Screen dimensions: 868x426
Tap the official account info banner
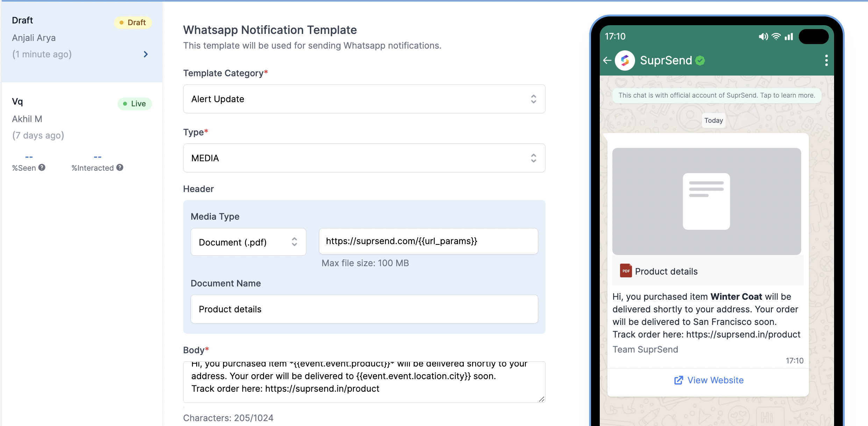717,95
